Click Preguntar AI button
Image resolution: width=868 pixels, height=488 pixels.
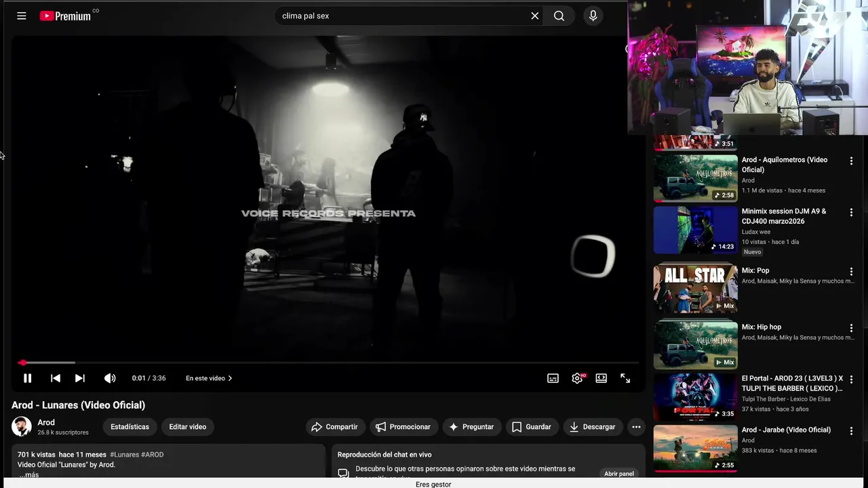pos(471,427)
